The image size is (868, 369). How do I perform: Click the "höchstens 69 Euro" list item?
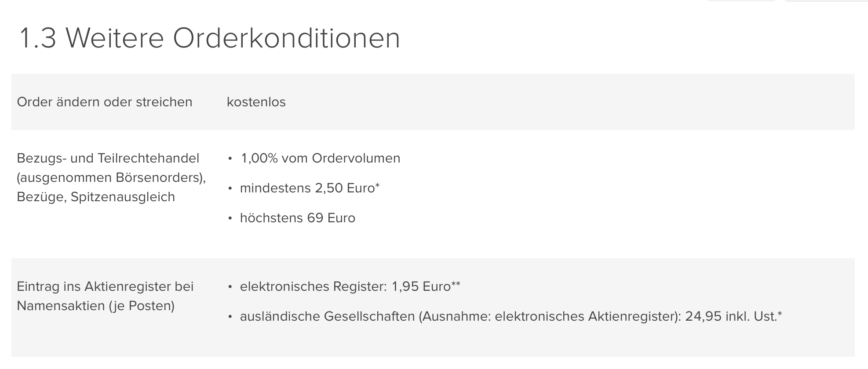[297, 218]
